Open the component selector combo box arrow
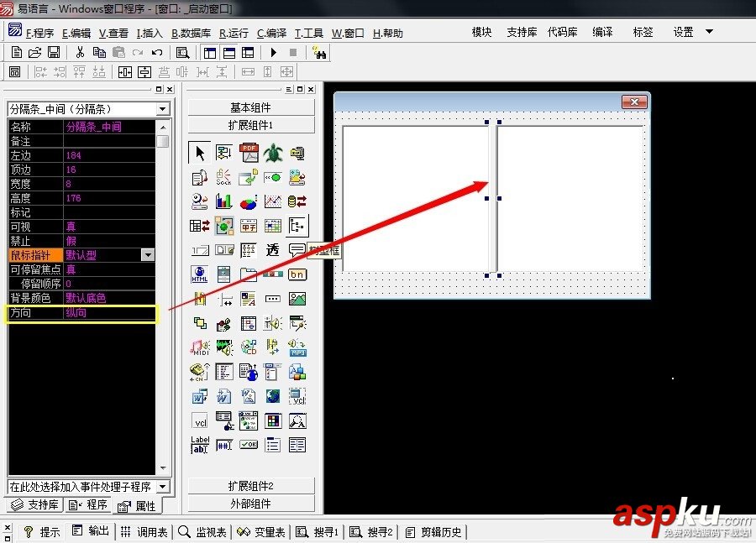 point(162,109)
